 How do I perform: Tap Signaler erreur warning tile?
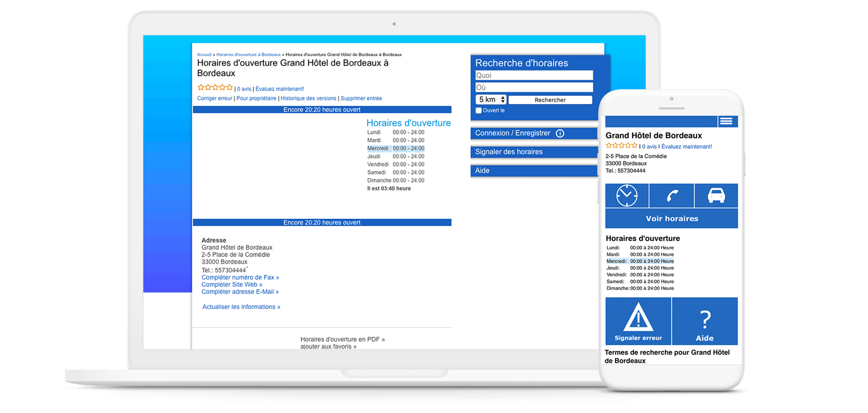click(x=638, y=321)
